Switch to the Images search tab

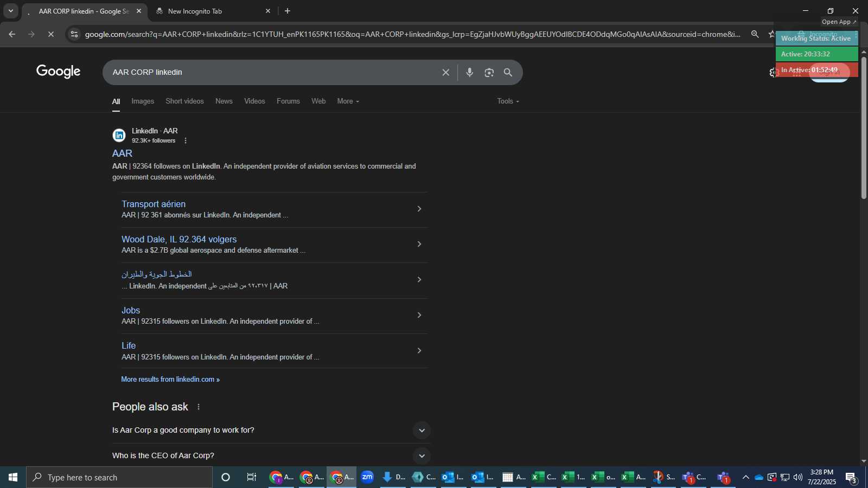[143, 101]
